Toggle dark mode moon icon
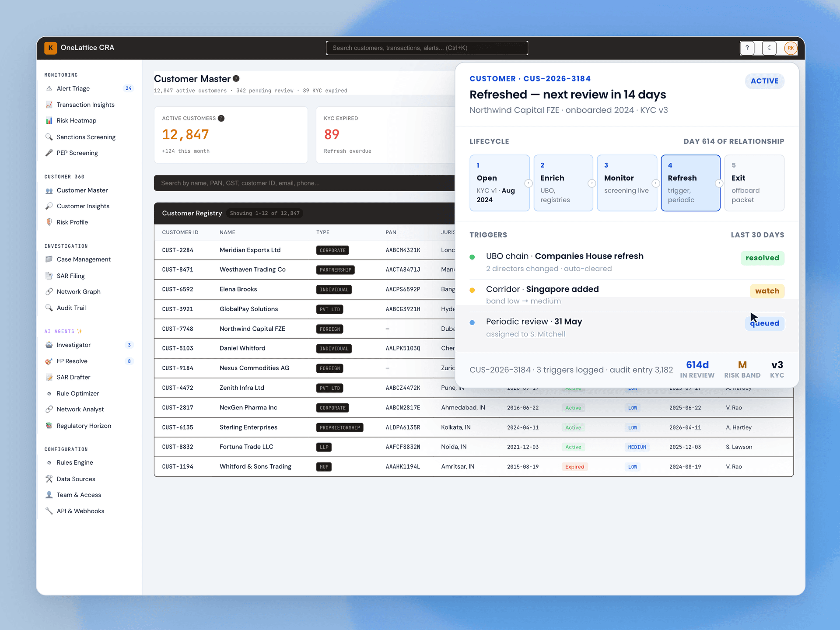The width and height of the screenshot is (840, 630). click(x=769, y=48)
